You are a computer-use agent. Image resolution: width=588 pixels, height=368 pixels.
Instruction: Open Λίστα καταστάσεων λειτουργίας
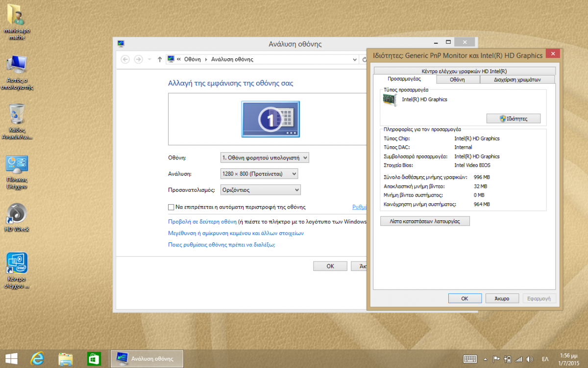tap(425, 221)
